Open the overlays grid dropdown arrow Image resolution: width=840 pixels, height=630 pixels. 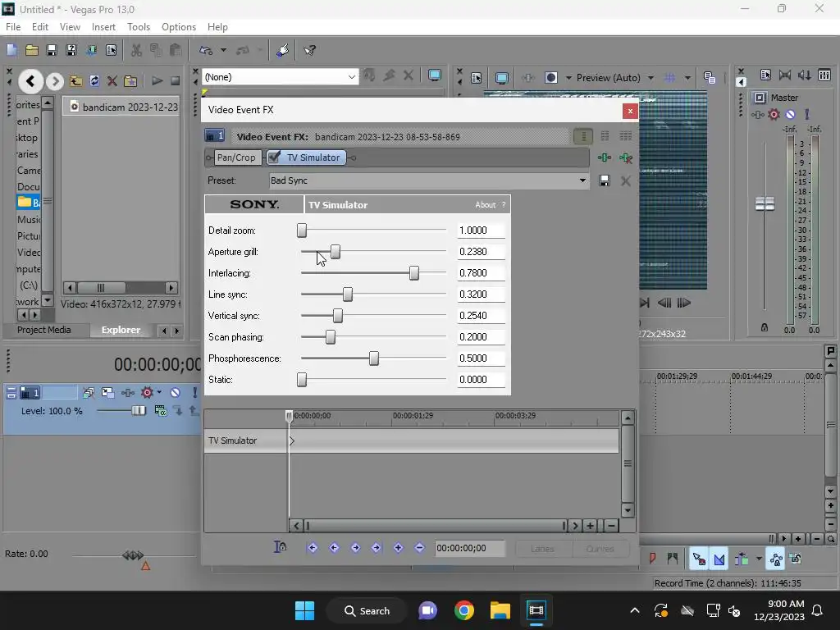687,78
